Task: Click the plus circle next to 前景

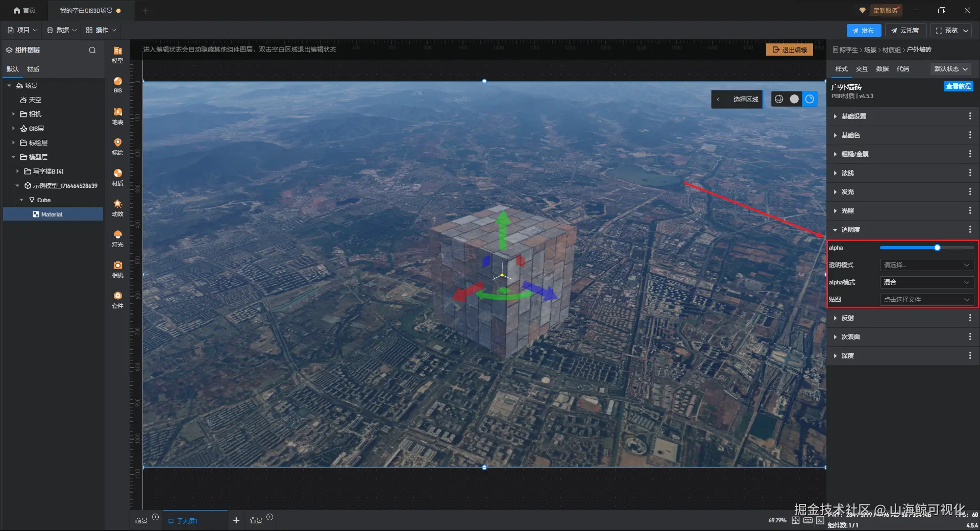Action: coord(156,517)
